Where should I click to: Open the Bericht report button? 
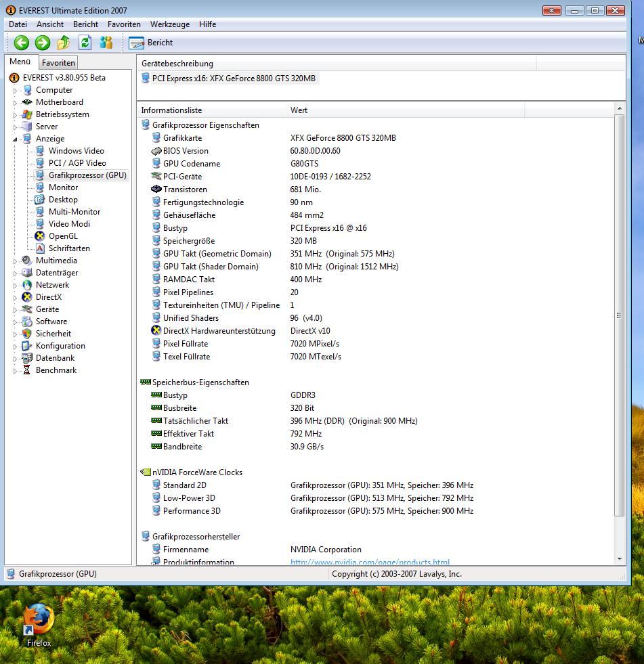150,43
